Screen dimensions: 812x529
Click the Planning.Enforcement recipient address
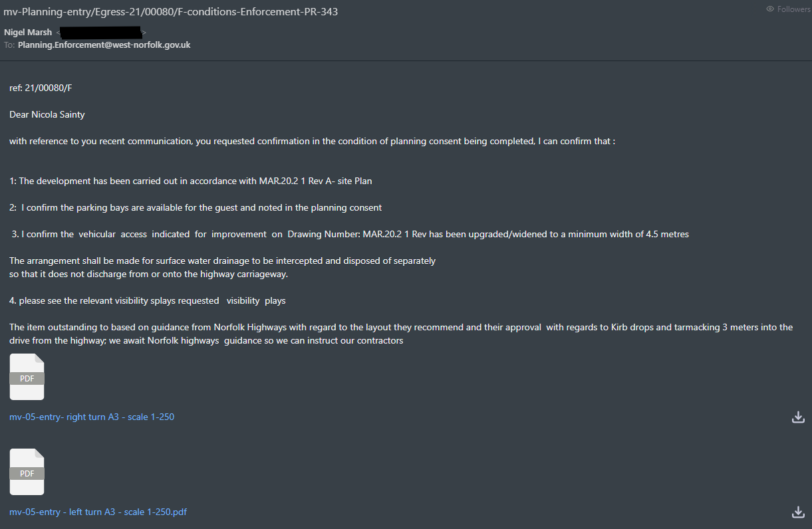104,45
